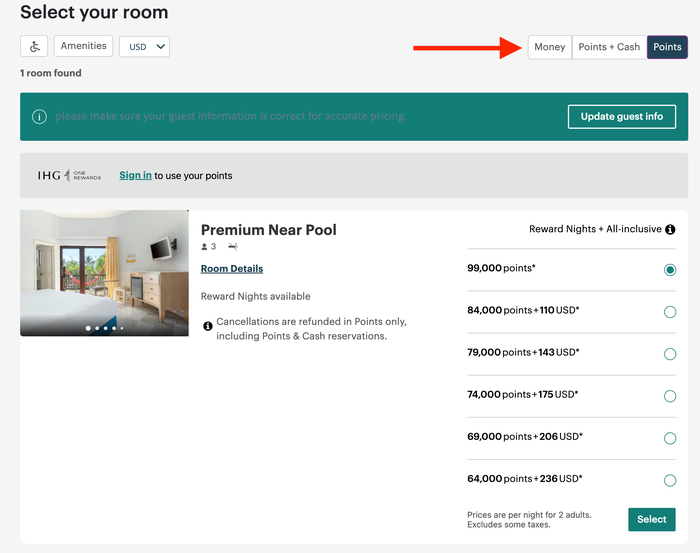Click the Premium Near Pool room title
The height and width of the screenshot is (553, 700).
[x=268, y=230]
